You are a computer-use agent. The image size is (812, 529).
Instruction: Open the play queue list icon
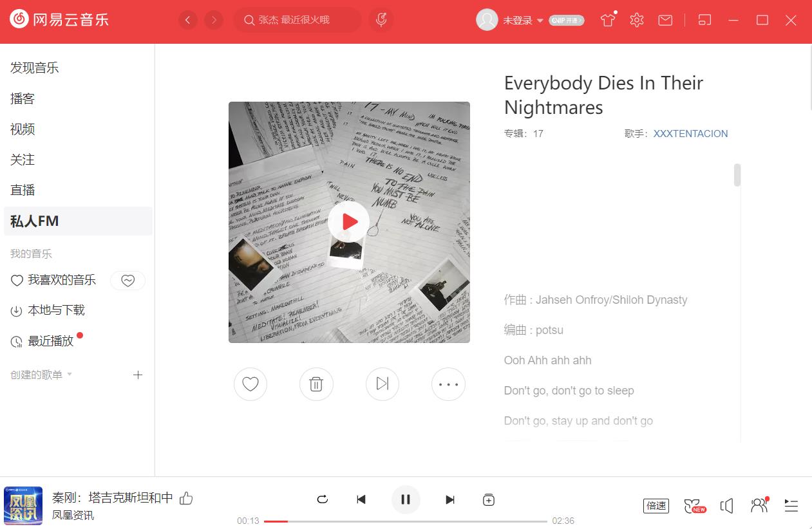[x=791, y=506]
